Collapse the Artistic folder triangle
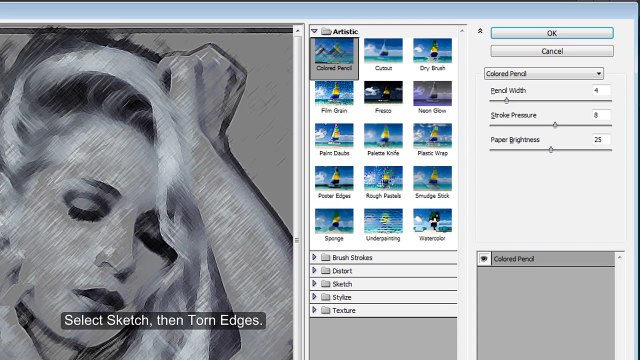 coord(314,31)
